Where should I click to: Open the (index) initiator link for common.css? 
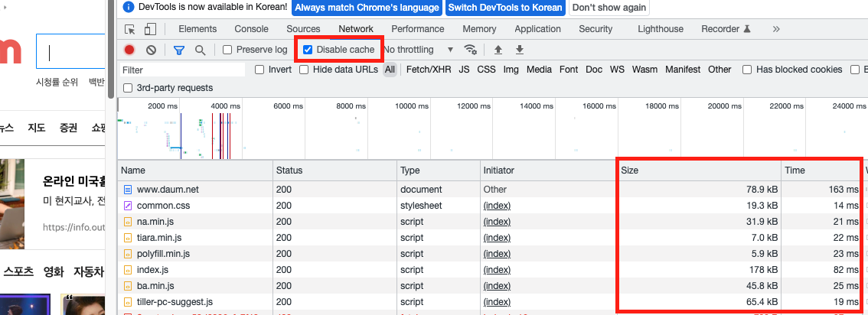[x=497, y=206]
